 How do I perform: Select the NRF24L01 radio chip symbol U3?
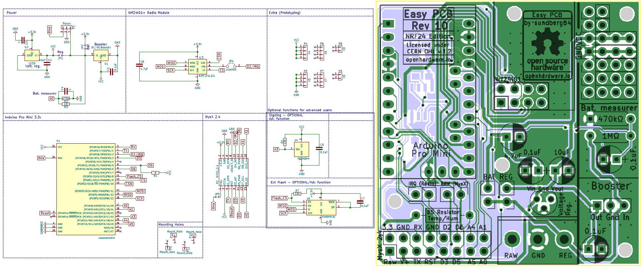(x=197, y=67)
